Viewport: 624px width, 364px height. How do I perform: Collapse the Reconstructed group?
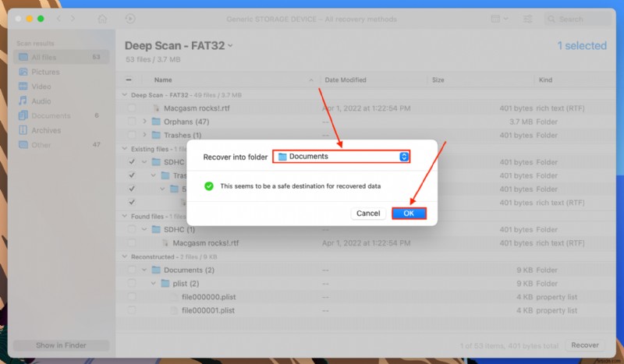click(x=125, y=256)
